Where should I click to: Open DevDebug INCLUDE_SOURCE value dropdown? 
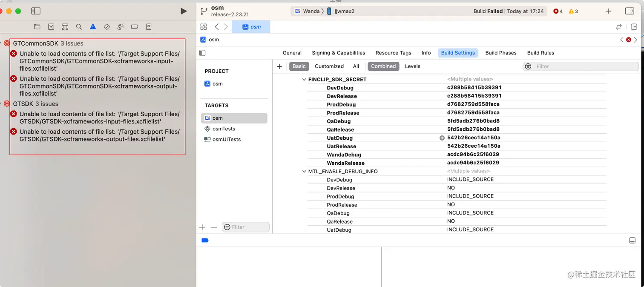[x=470, y=179]
